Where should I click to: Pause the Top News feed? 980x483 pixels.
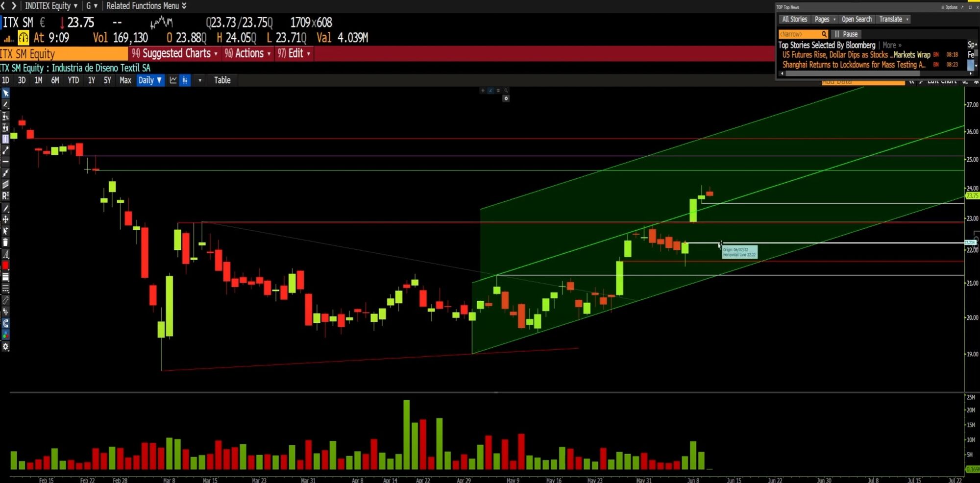tap(846, 34)
